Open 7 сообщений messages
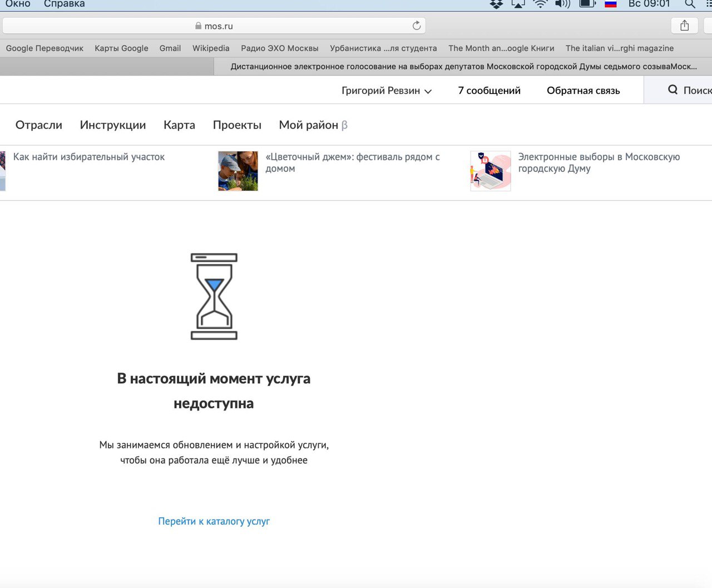 coord(489,91)
